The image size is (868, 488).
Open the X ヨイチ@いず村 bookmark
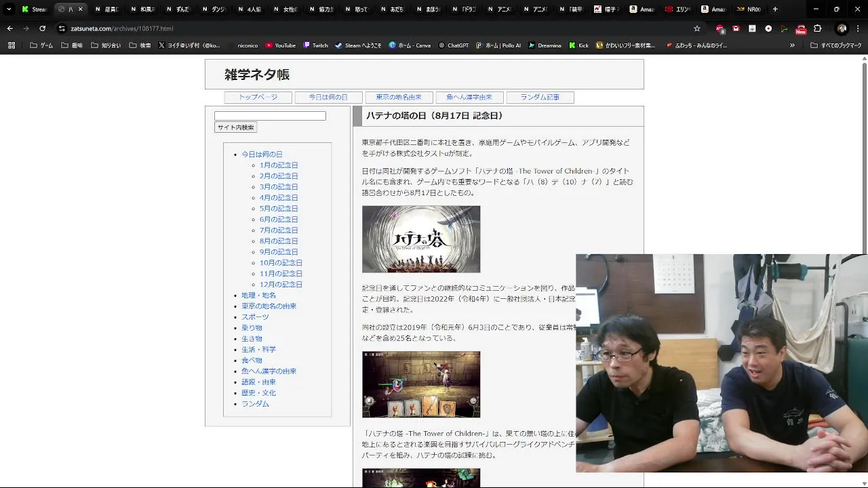[189, 45]
